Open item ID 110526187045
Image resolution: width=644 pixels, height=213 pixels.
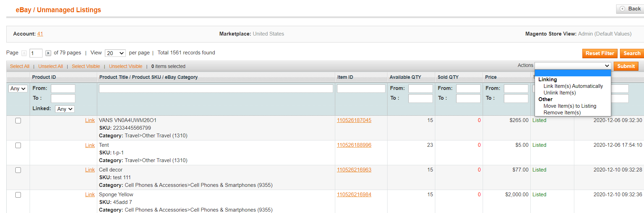pos(354,120)
